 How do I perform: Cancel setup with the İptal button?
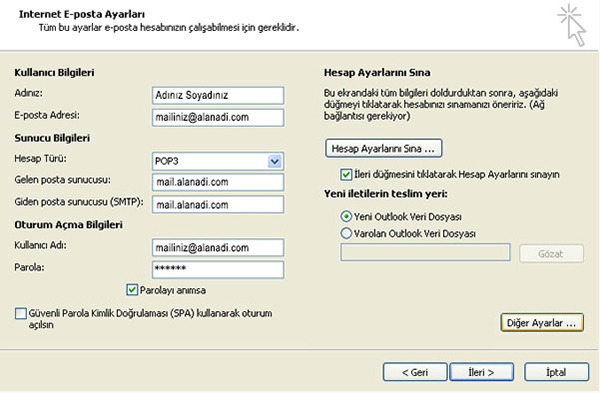[x=556, y=372]
